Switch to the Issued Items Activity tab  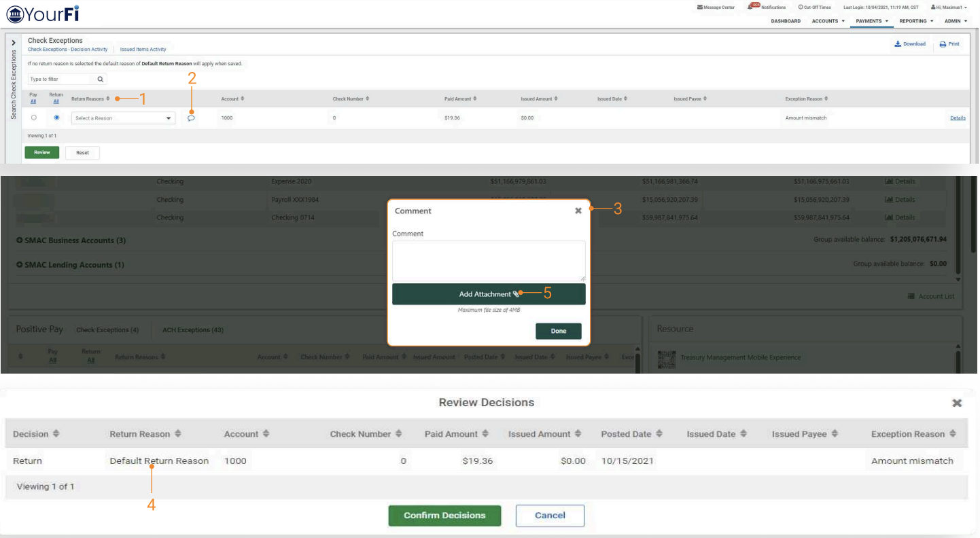point(143,50)
